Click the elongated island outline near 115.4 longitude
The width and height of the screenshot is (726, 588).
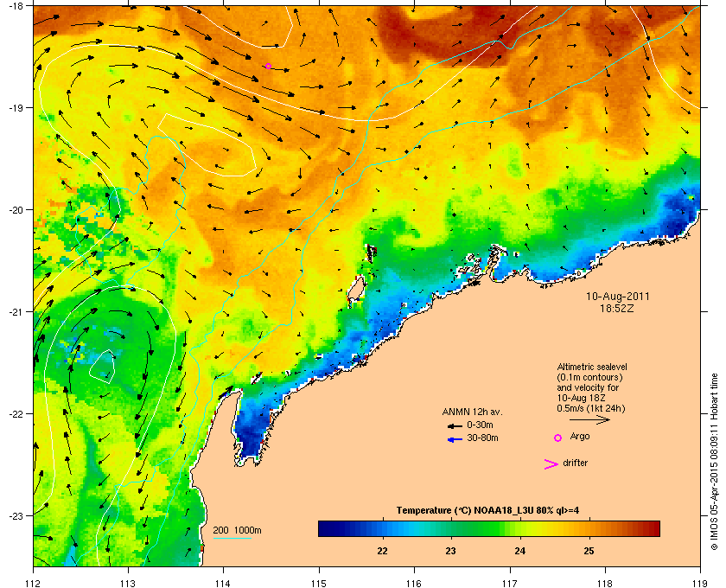356,289
